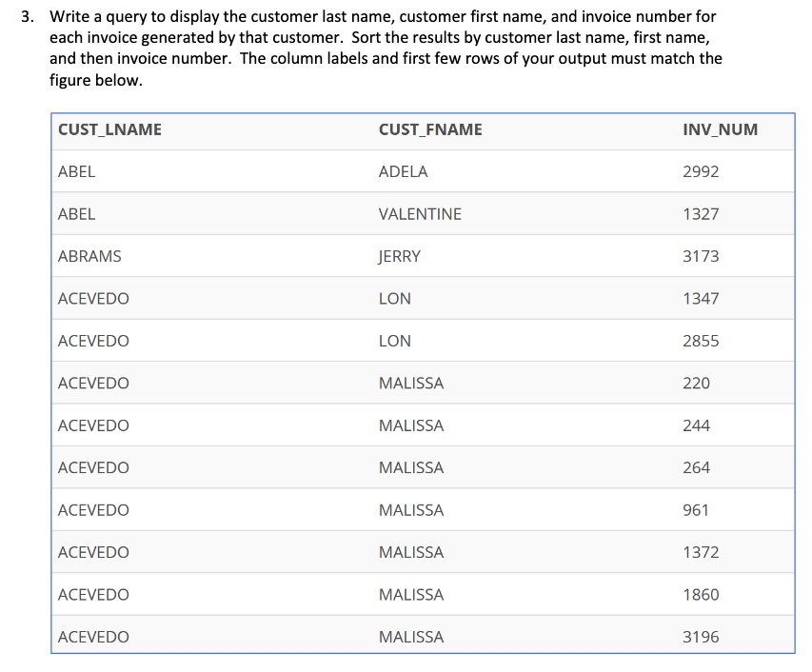Select the first ACEVEDO LON row
Screen dimensions: 812x672
coord(93,298)
